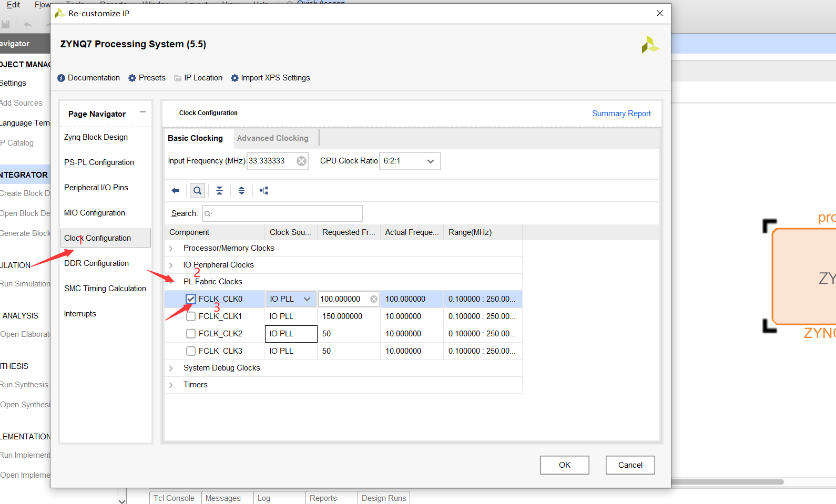Clear the FCLK_CLK0 requested frequency value

tap(374, 299)
